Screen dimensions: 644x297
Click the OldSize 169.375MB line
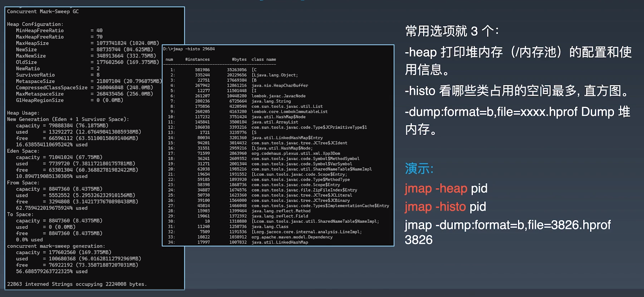(87, 62)
